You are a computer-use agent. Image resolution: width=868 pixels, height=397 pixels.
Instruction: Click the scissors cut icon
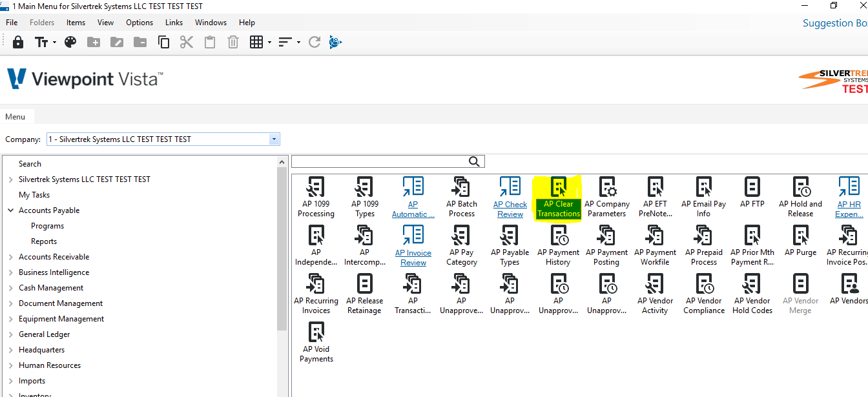click(x=187, y=42)
